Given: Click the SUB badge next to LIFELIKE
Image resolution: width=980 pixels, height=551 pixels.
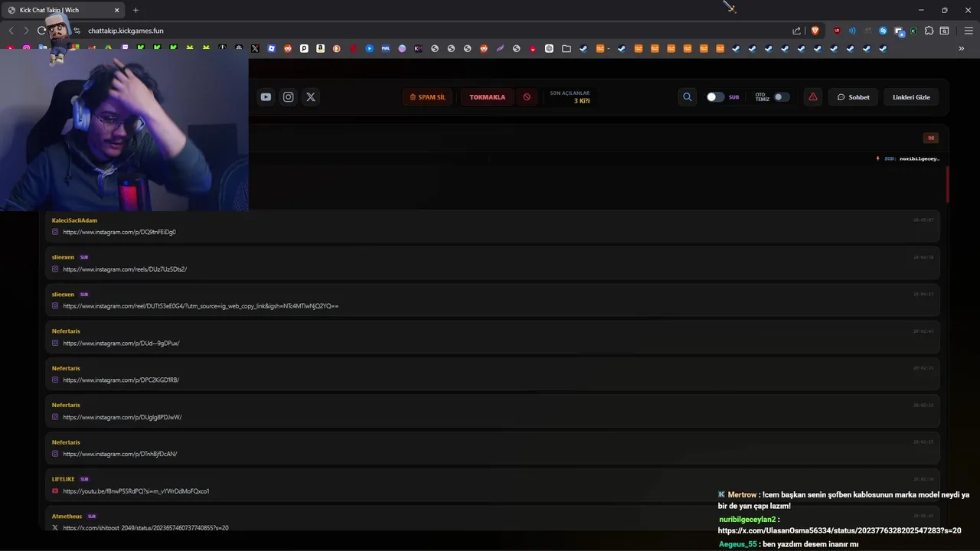Looking at the screenshot, I should click(x=84, y=479).
